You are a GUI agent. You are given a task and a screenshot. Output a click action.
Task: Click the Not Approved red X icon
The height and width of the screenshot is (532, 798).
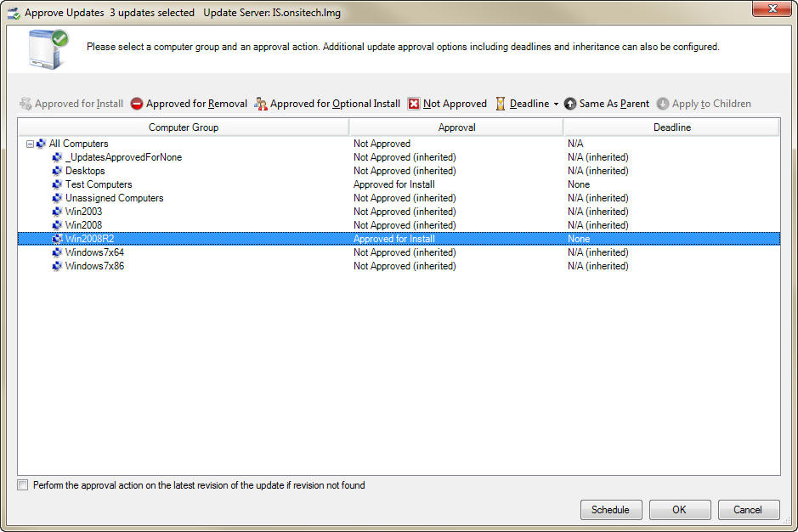point(414,104)
